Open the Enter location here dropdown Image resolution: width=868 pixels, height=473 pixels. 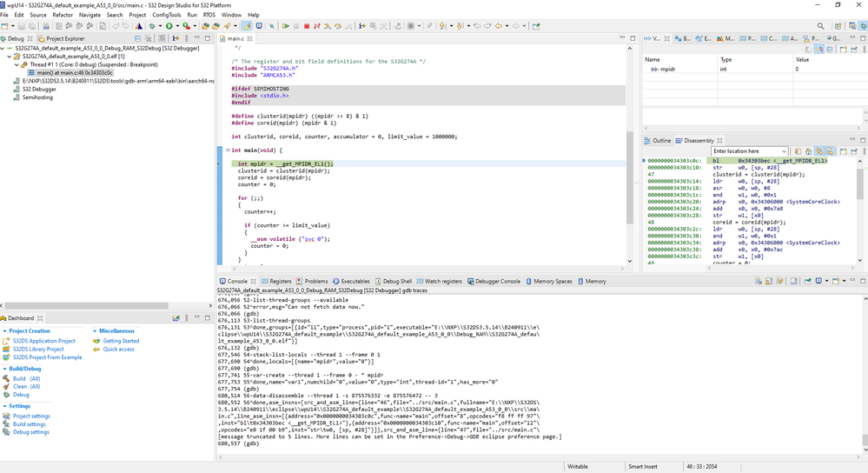(x=784, y=151)
